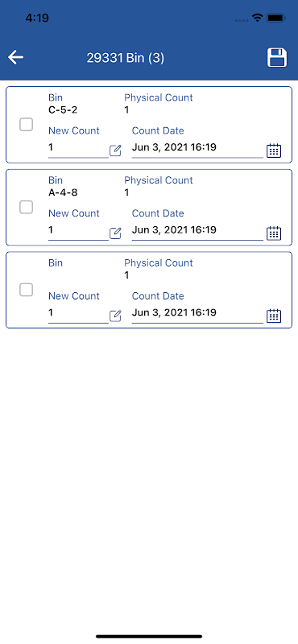Select New Count field for bin A-4-8
298x644 pixels.
coord(78,230)
